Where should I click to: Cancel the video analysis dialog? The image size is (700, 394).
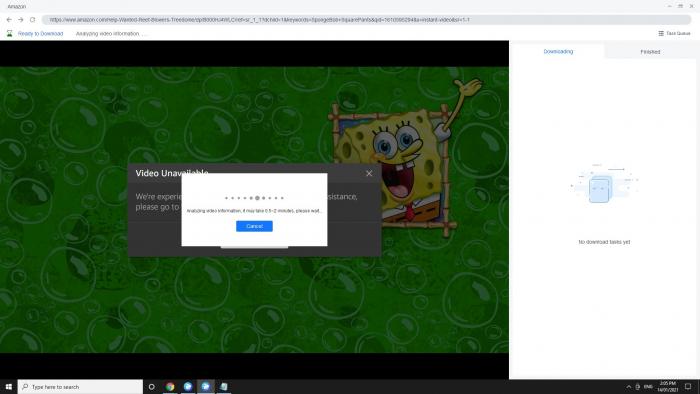pos(254,226)
